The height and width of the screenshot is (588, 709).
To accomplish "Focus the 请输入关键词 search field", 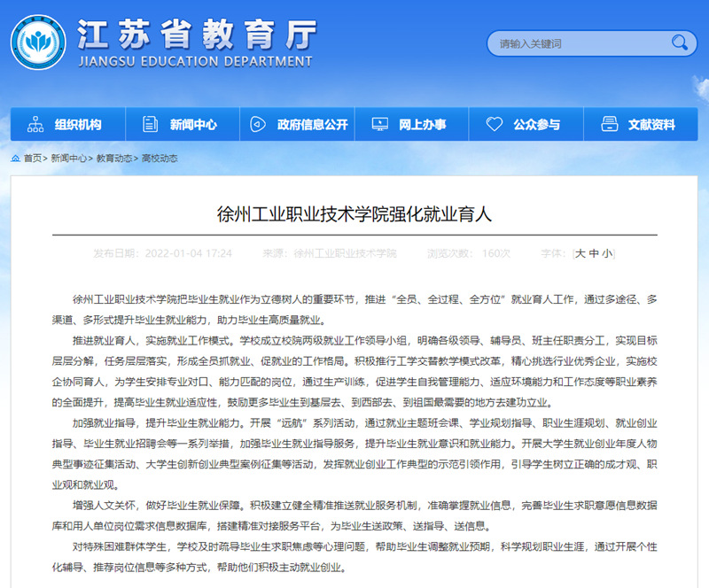I will click(576, 43).
